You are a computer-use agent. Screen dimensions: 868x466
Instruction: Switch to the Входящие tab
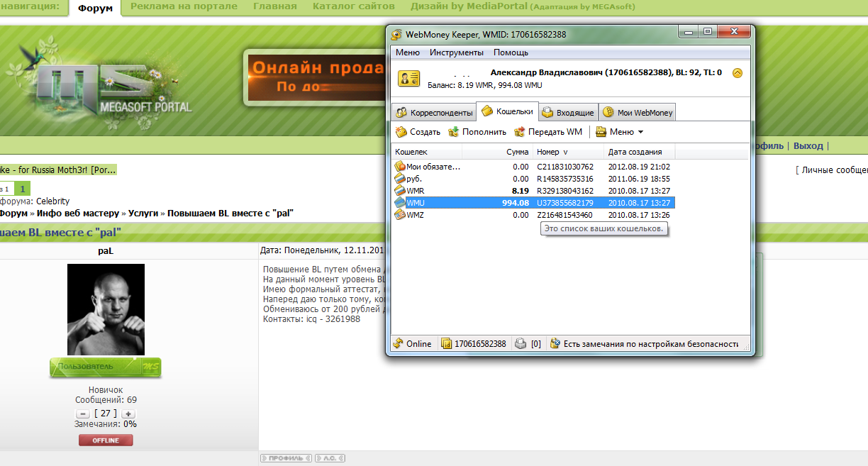coord(568,113)
